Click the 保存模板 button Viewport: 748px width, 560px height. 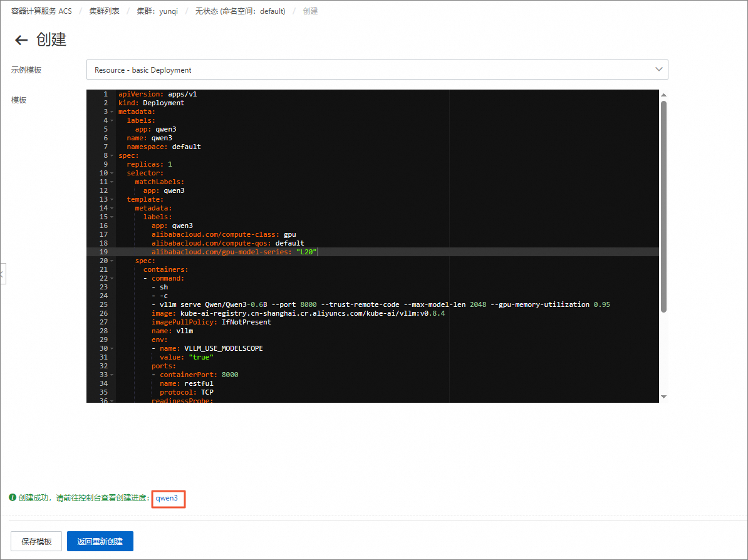(x=36, y=541)
